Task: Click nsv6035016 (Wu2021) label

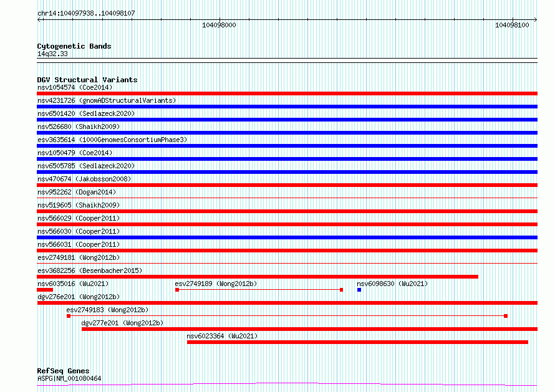Action: (73, 284)
